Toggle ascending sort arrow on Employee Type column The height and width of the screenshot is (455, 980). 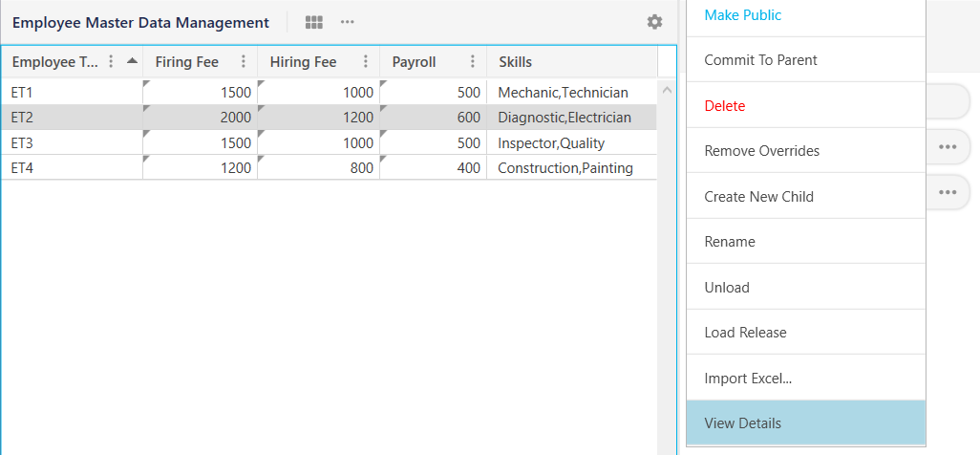132,61
